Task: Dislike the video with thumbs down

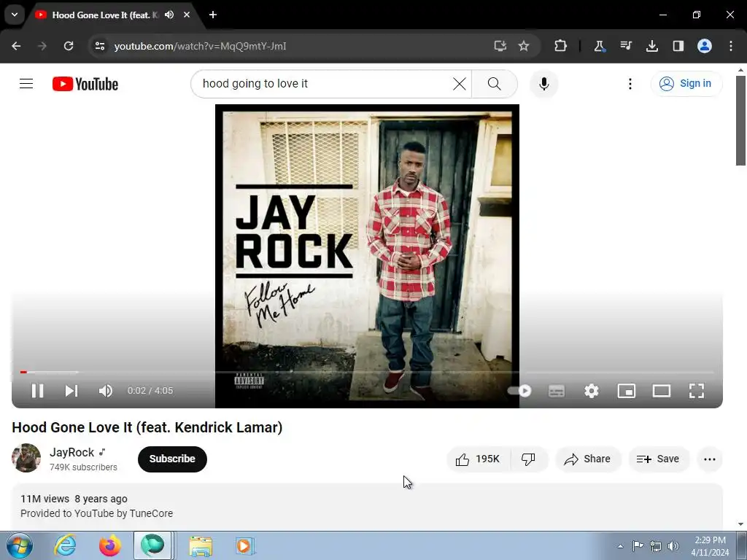Action: (528, 459)
